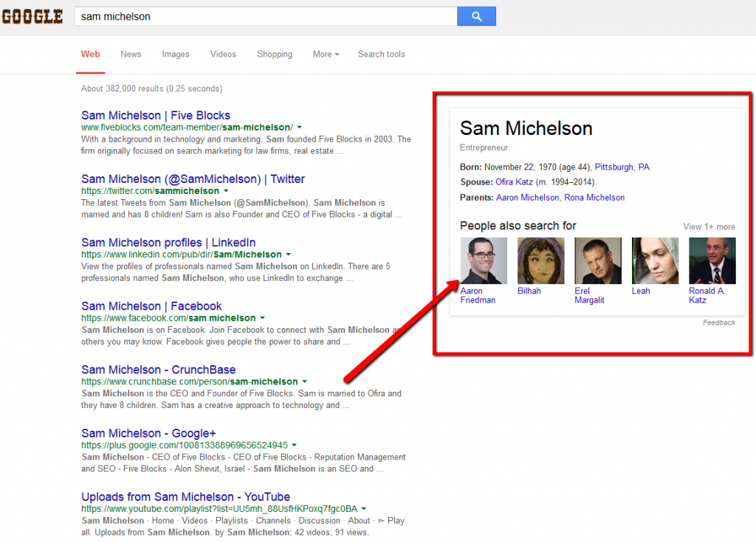Open the Ofira Katz spouse link

pyautogui.click(x=514, y=182)
